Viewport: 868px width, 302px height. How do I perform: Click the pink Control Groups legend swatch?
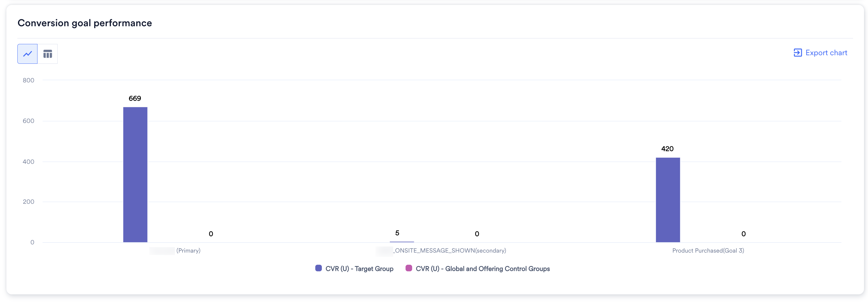408,268
